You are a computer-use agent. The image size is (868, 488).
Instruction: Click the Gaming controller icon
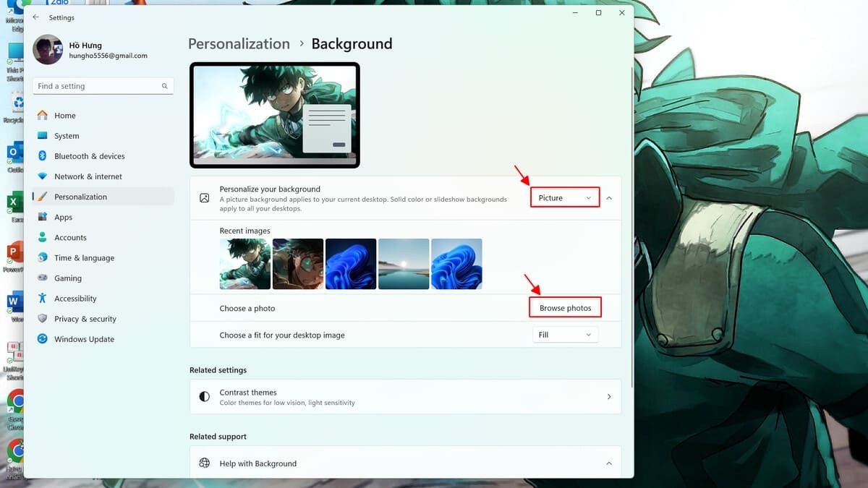point(42,278)
